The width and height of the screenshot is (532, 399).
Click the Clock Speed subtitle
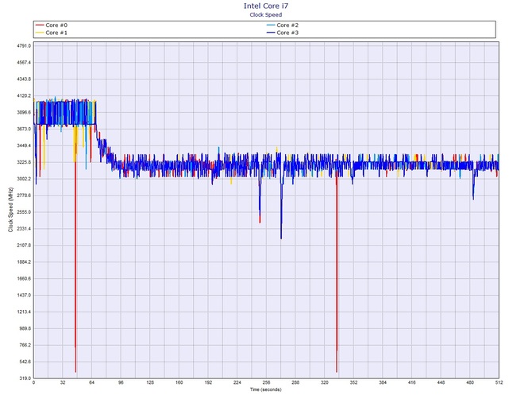[x=266, y=14]
